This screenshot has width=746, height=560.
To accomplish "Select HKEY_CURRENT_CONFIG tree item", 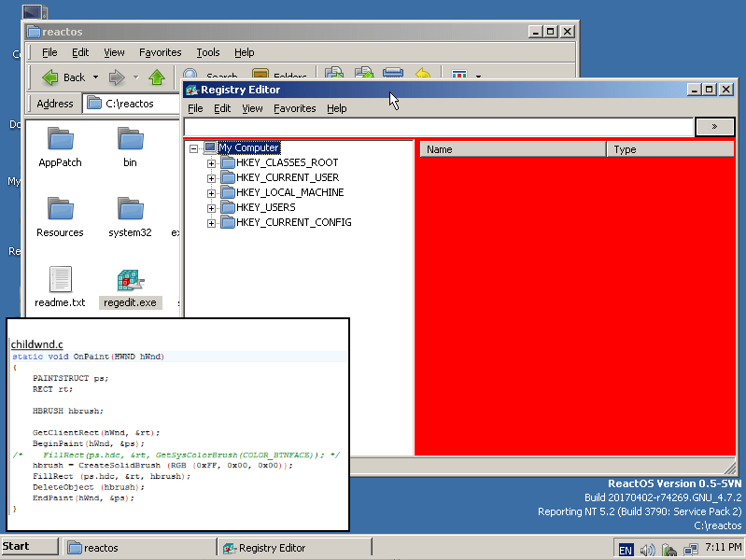I will pos(293,222).
